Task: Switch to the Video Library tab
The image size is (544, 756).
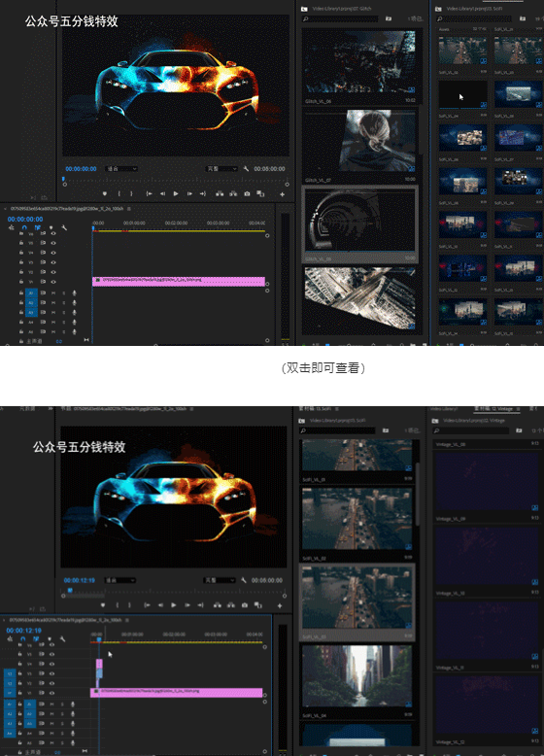Action: [444, 409]
